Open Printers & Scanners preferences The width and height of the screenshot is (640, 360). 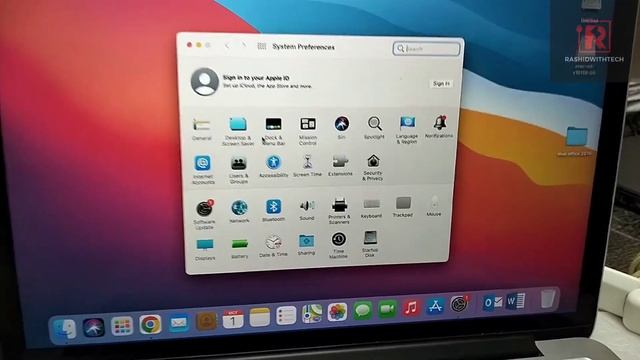pyautogui.click(x=339, y=205)
